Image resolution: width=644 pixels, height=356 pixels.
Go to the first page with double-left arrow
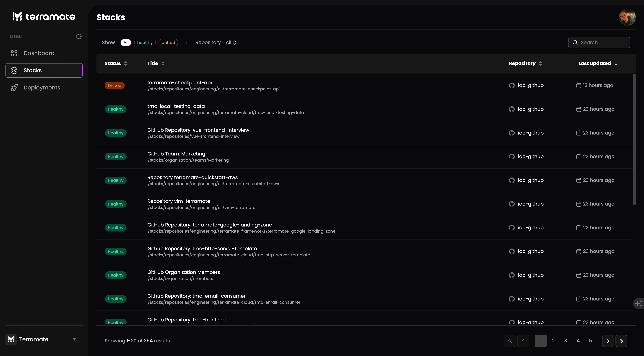click(510, 341)
